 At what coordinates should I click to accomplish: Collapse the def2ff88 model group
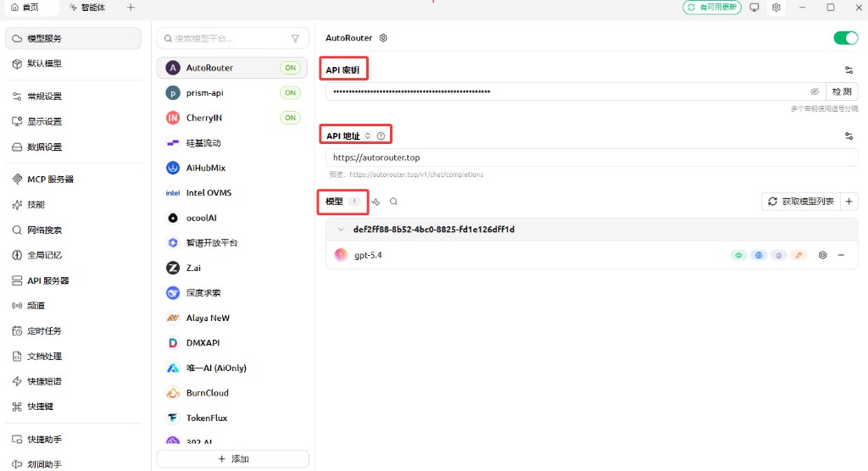coord(341,229)
